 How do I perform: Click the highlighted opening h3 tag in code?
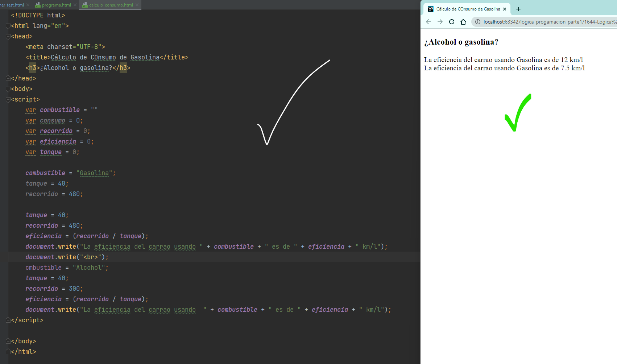[33, 68]
